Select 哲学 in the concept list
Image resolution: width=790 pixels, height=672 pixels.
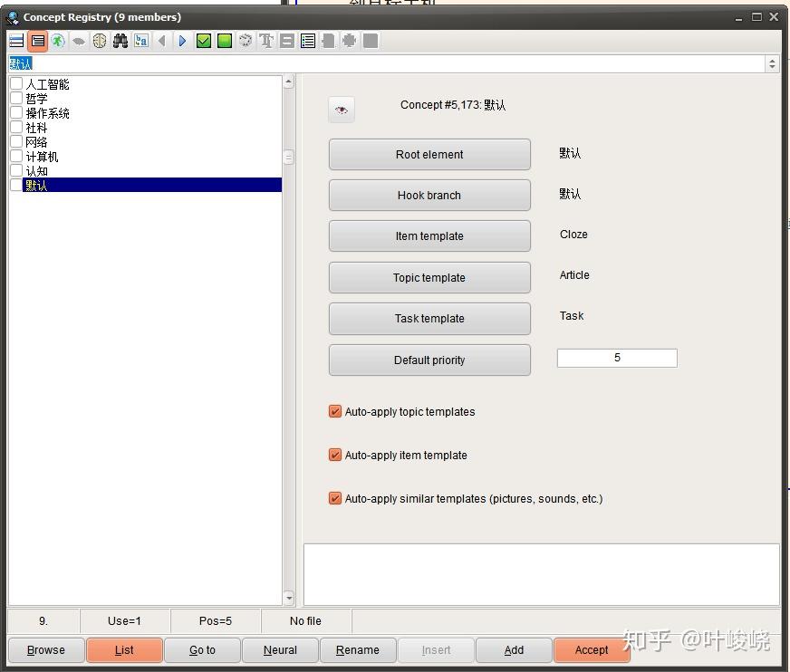36,98
